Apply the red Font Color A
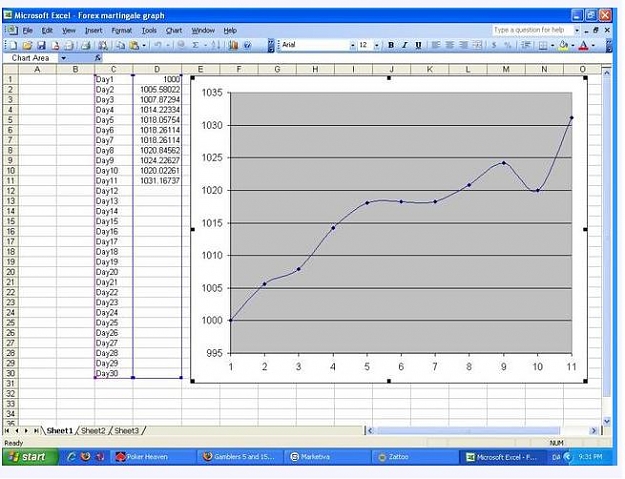Image resolution: width=625 pixels, height=479 pixels. coord(584,45)
